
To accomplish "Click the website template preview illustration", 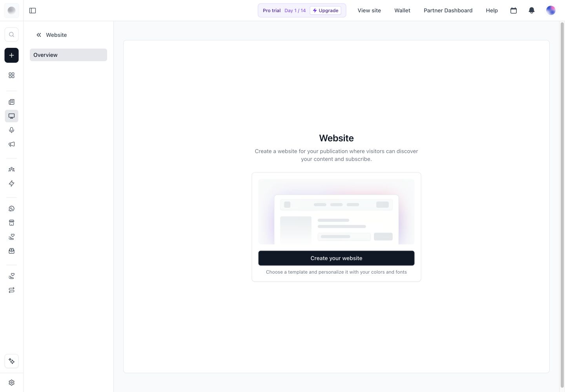I will [336, 212].
